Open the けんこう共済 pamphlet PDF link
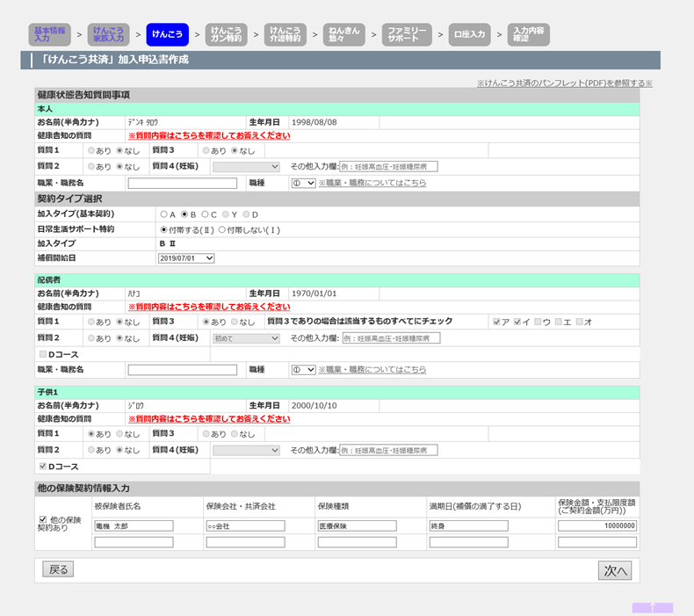This screenshot has width=694, height=616. click(564, 83)
